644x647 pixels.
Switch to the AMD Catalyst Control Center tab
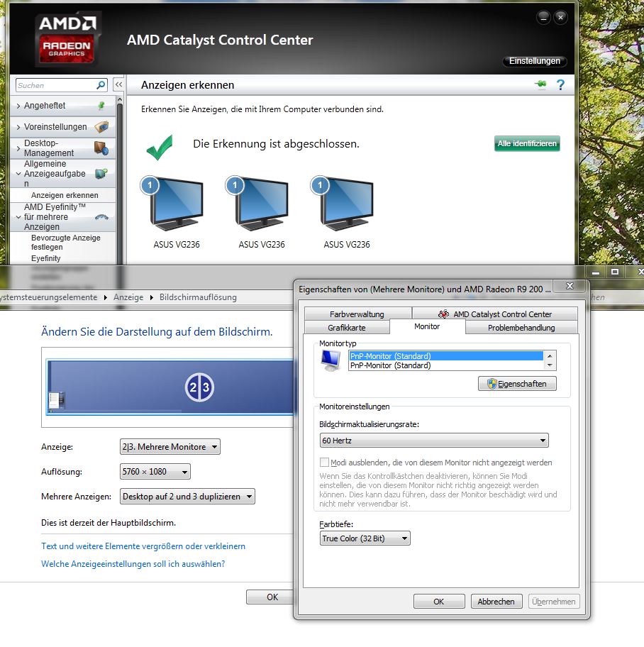494,314
